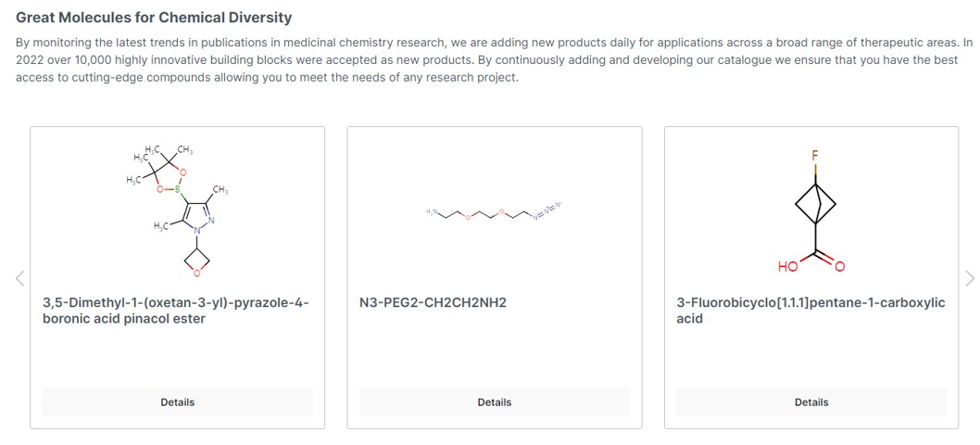Advance the carousel with the right arrow
Image resolution: width=980 pixels, height=445 pixels.
(x=969, y=278)
